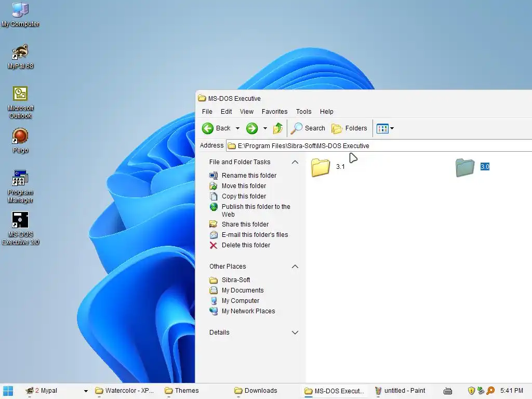This screenshot has width=532, height=399.
Task: Expand the Details section
Action: click(295, 332)
